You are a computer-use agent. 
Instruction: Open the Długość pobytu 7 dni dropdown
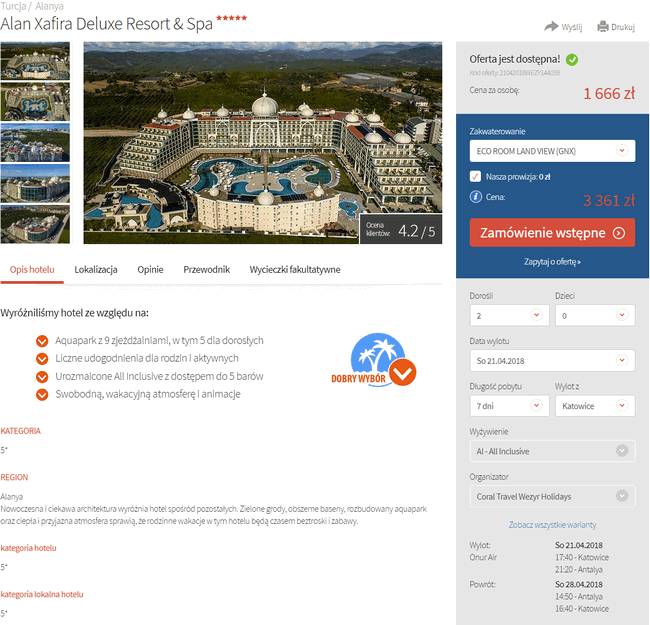click(509, 406)
